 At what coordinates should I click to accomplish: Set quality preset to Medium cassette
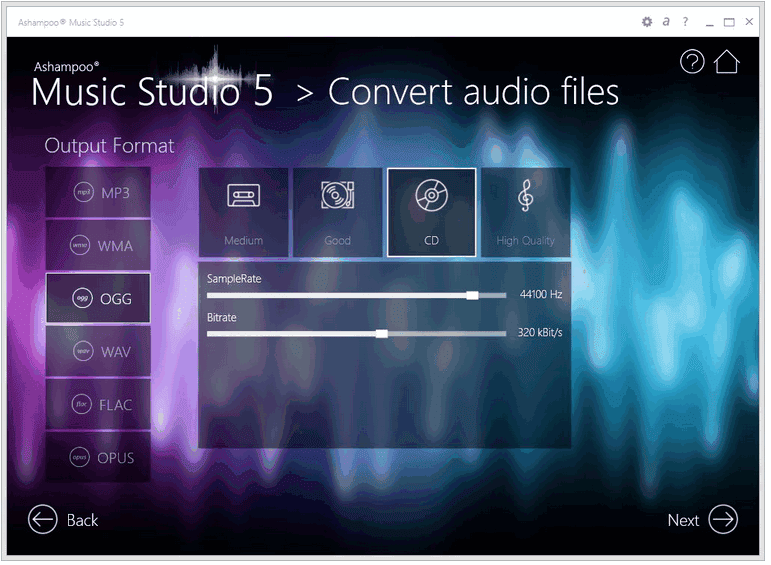click(243, 212)
